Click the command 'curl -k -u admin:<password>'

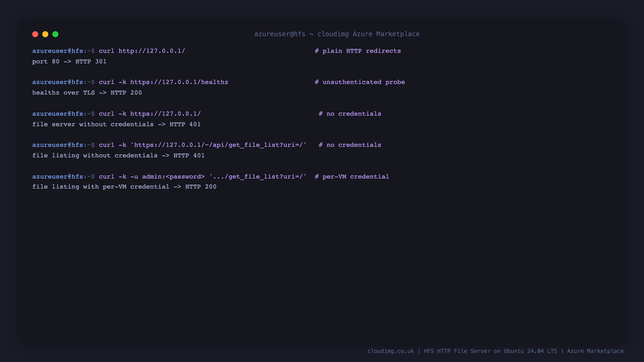[152, 176]
